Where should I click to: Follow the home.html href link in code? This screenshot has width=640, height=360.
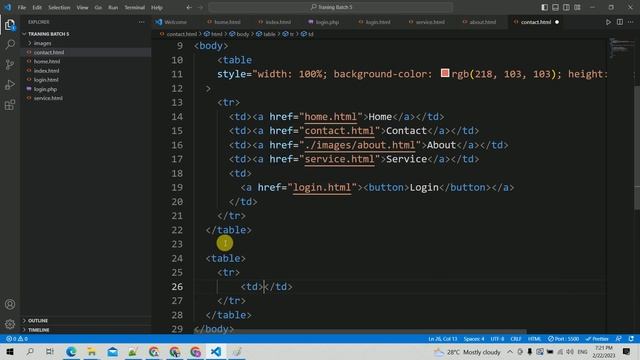pyautogui.click(x=331, y=117)
